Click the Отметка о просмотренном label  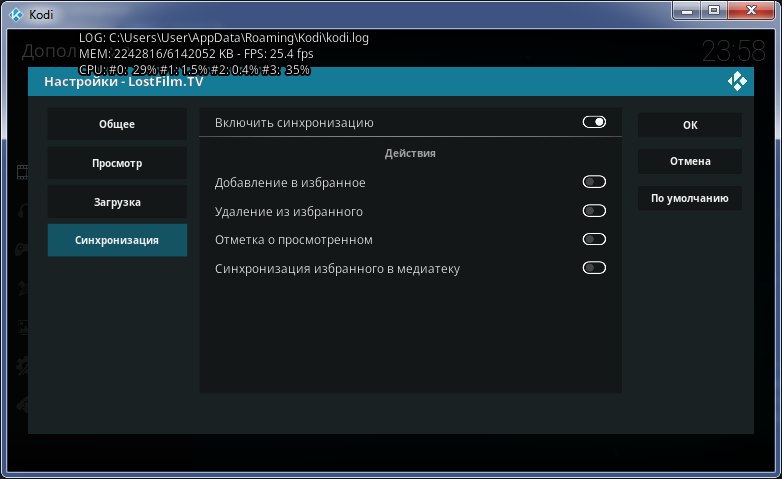pos(294,240)
